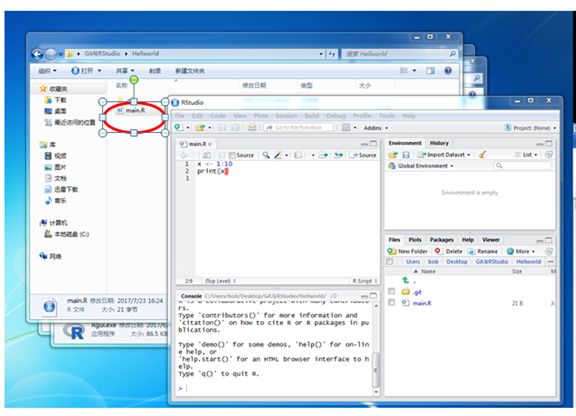
Task: Open the Project: (None) dropdown
Action: [x=530, y=128]
